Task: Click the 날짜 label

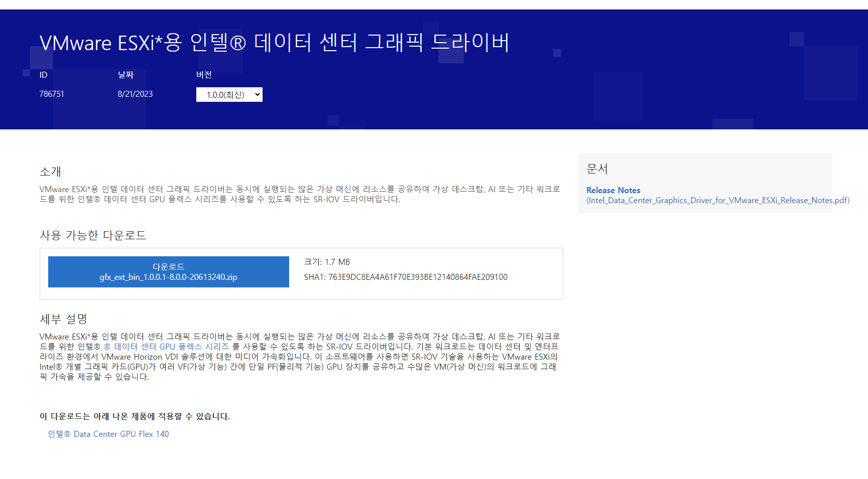Action: click(126, 75)
